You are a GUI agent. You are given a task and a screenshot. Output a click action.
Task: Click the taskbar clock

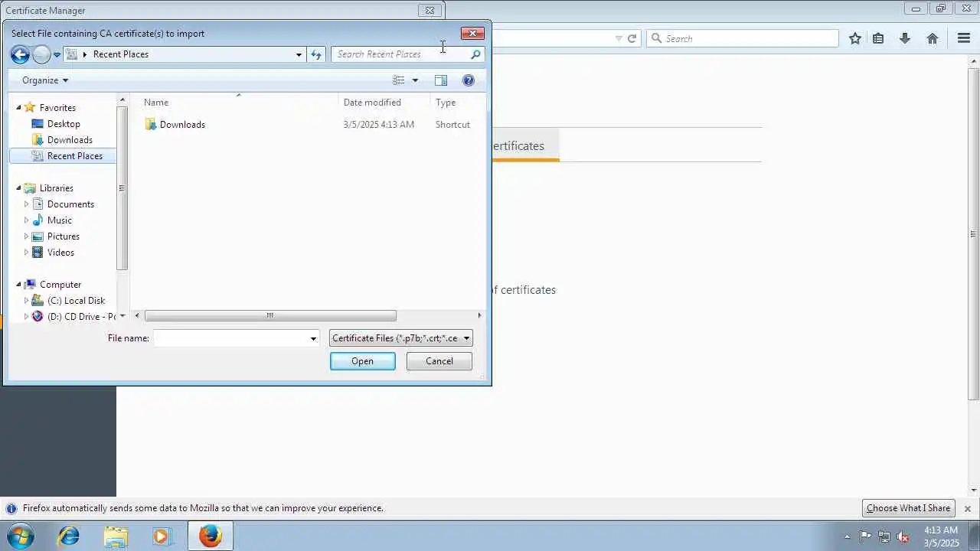click(941, 536)
